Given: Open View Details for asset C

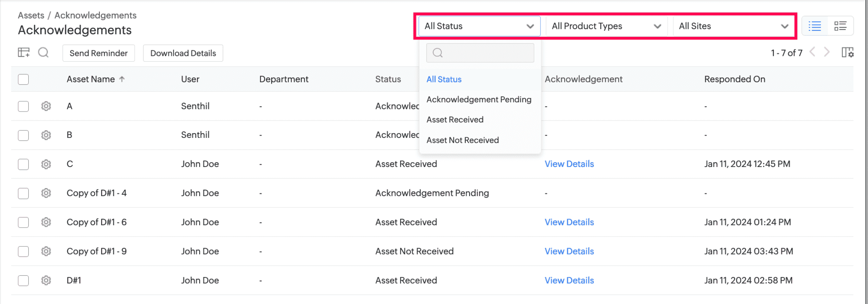Looking at the screenshot, I should pyautogui.click(x=569, y=164).
